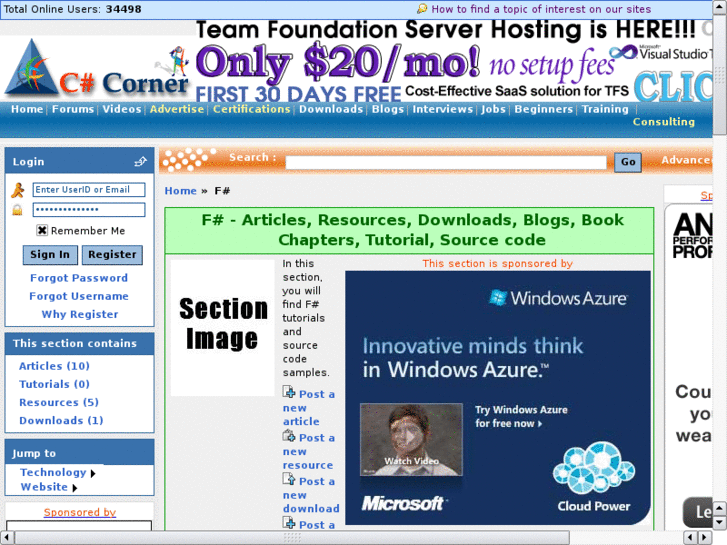Click the help icon beside 'How to find a topic'

pos(422,8)
